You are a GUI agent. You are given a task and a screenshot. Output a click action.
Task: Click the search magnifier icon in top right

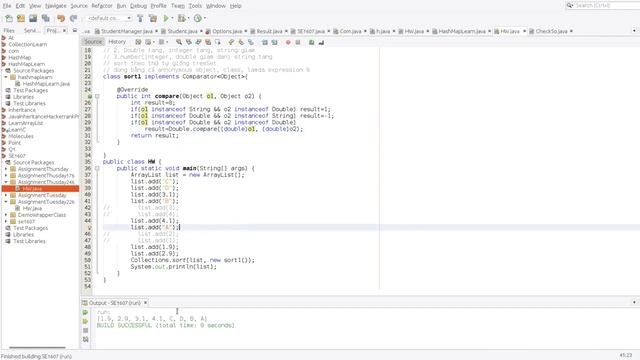570,5
